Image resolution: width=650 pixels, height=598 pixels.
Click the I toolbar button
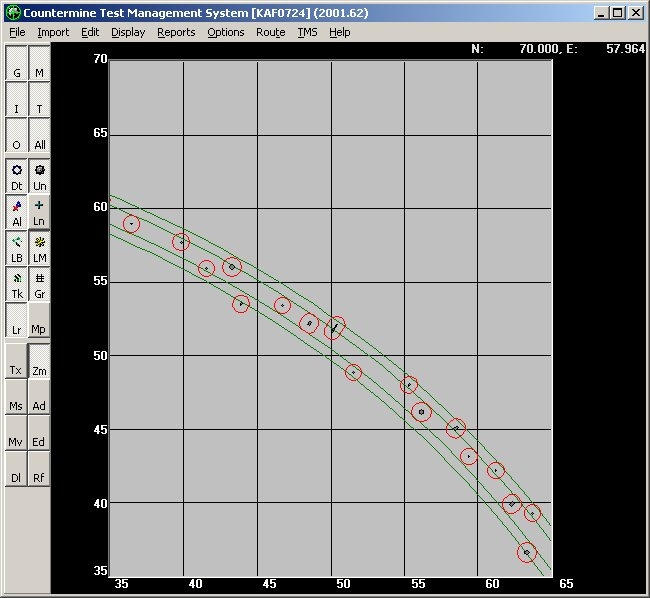pos(17,99)
